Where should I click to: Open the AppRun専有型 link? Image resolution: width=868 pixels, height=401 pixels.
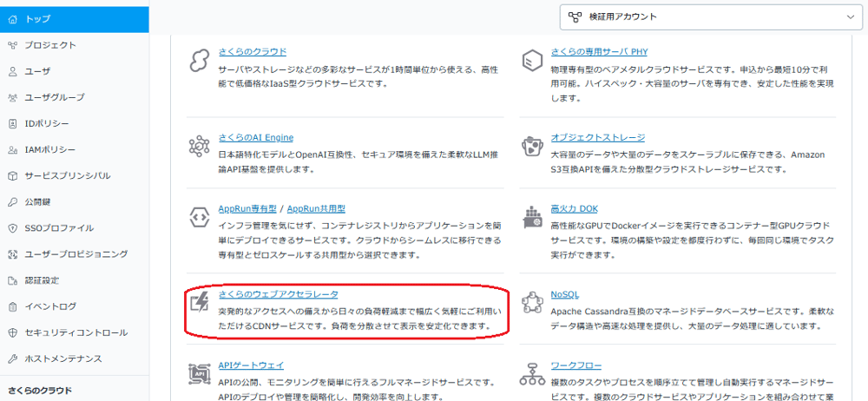tap(247, 209)
